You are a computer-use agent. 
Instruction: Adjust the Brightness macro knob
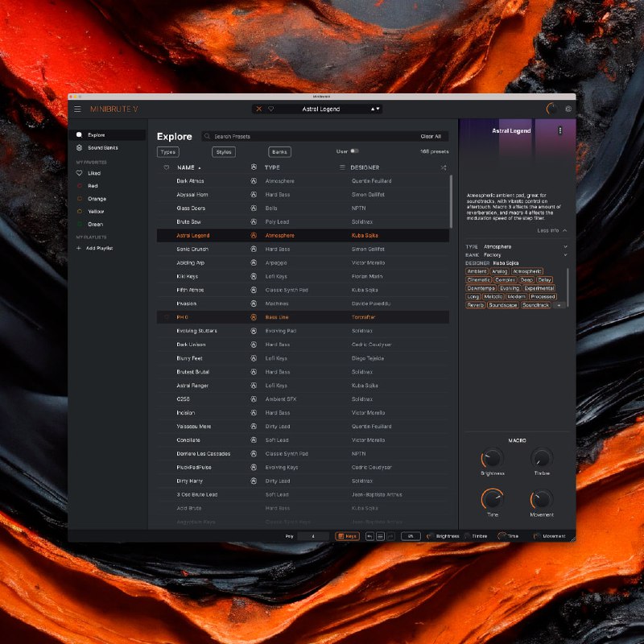[492, 458]
